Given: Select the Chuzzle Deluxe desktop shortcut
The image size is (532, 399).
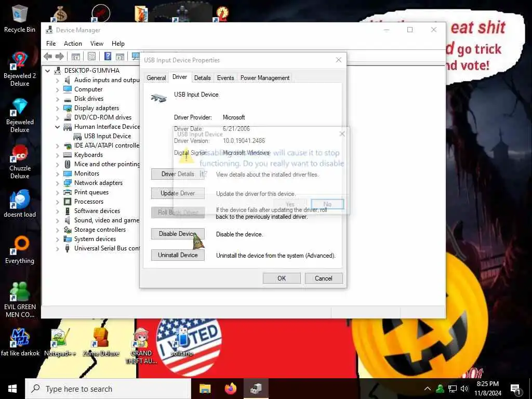Looking at the screenshot, I should [x=20, y=162].
